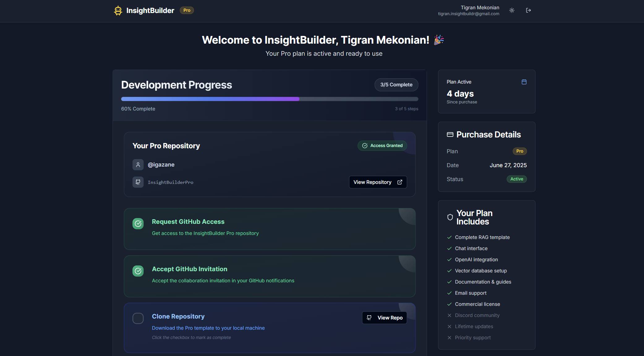Click the View Repo button
This screenshot has width=644, height=356.
(384, 318)
